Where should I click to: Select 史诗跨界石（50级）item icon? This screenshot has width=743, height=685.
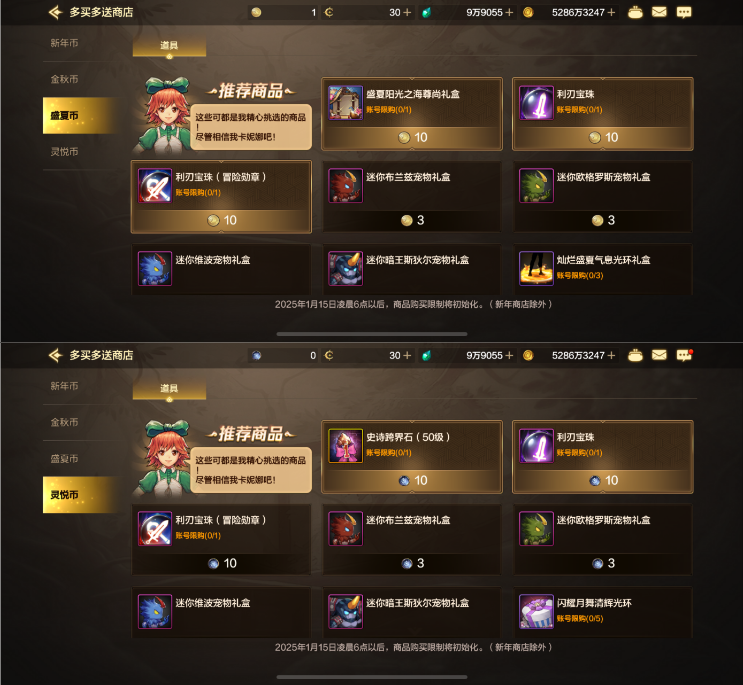point(345,446)
